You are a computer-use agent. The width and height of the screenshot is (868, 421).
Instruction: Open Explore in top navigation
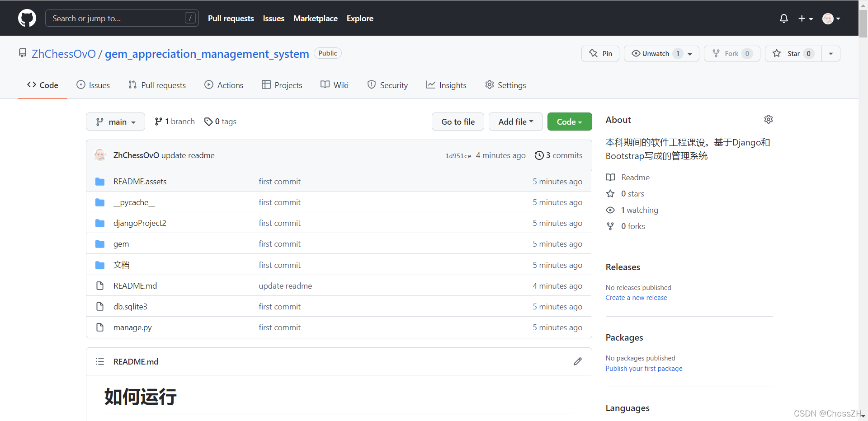click(x=360, y=19)
